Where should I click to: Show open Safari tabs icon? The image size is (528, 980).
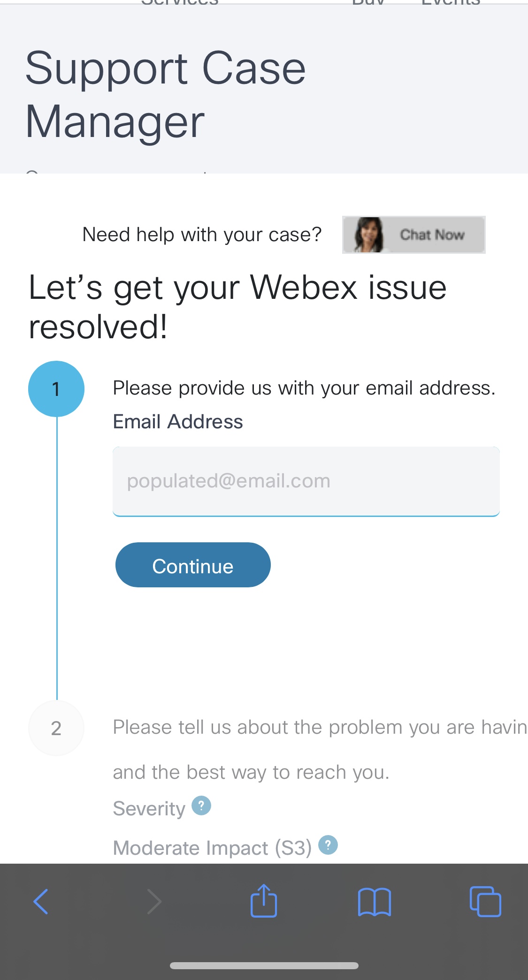(x=485, y=902)
